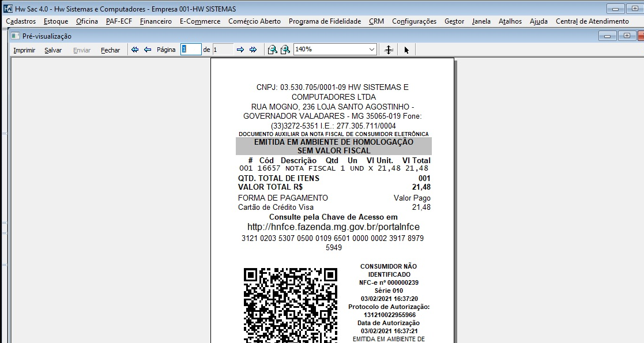Click the 'Série 010' text

[x=389, y=291]
